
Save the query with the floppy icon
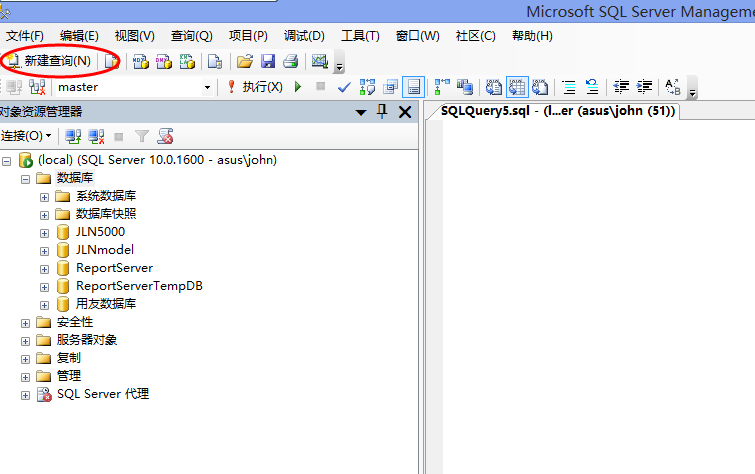268,61
